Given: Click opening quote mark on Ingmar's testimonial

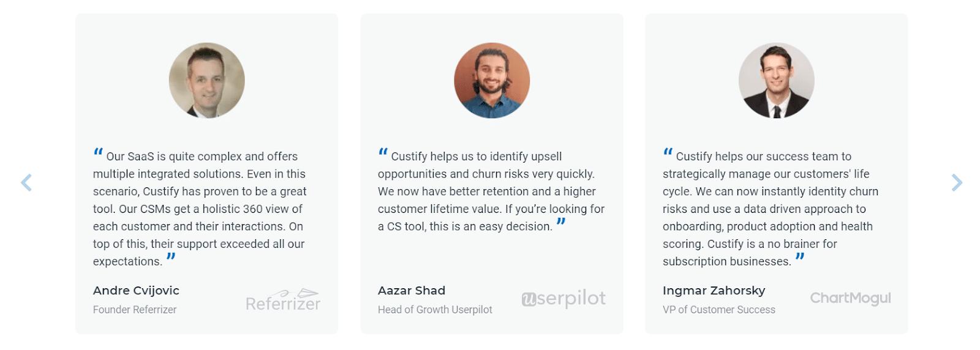Looking at the screenshot, I should click(x=668, y=152).
